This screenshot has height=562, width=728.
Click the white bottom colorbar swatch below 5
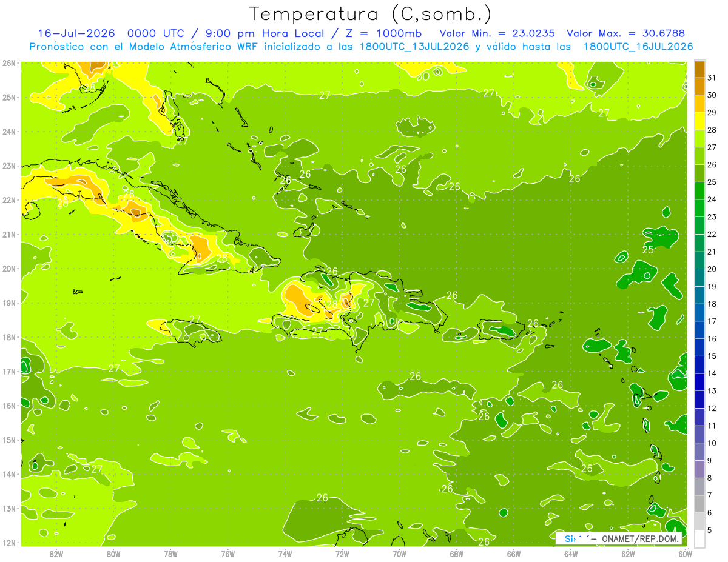699,538
